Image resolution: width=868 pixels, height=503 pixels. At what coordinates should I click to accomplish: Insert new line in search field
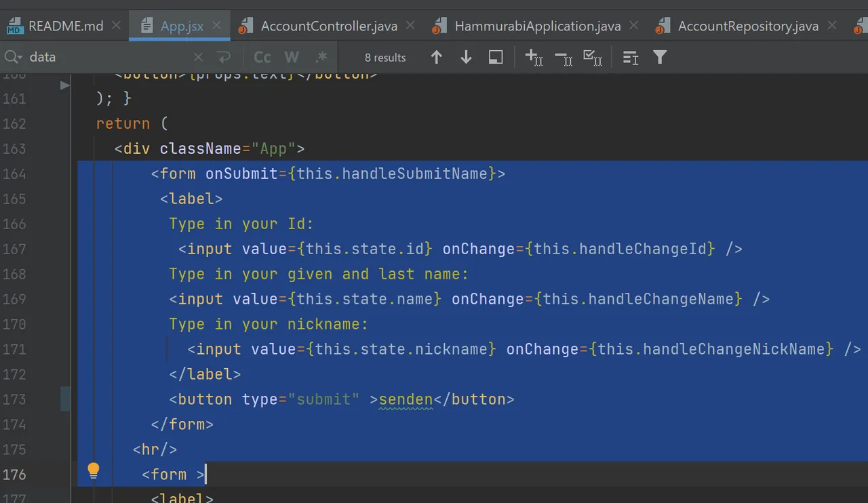pos(223,58)
